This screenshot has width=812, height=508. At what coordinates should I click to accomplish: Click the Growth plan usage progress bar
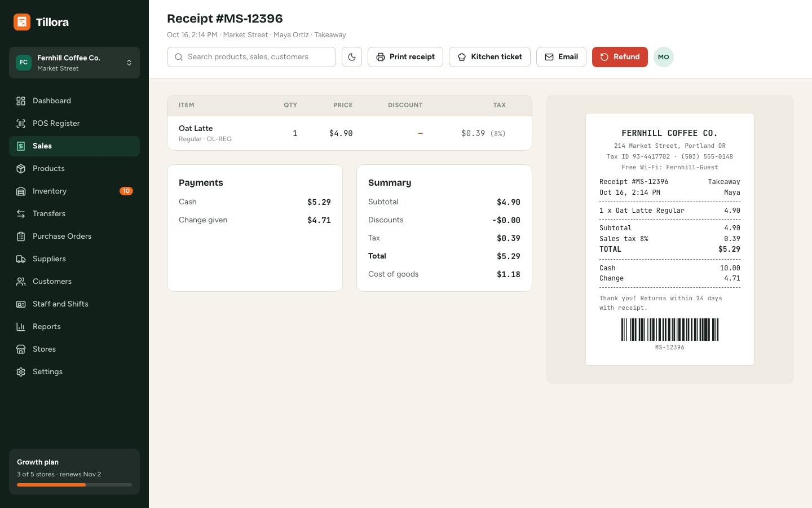point(74,485)
